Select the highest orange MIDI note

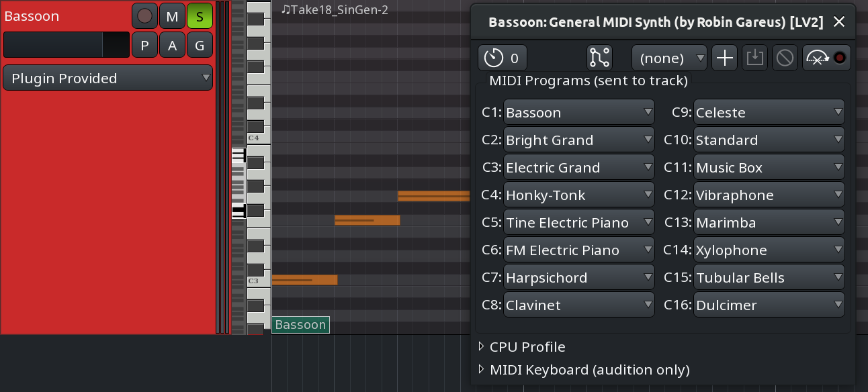pos(434,196)
